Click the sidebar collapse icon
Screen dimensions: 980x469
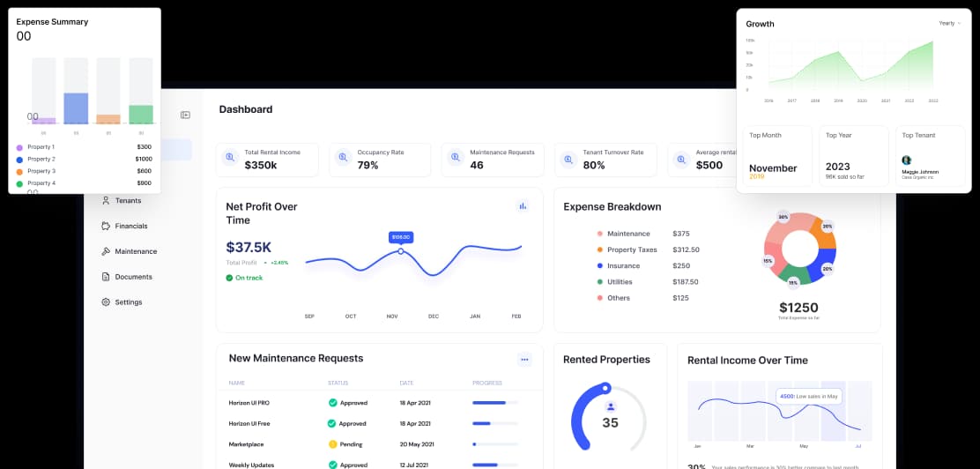185,115
